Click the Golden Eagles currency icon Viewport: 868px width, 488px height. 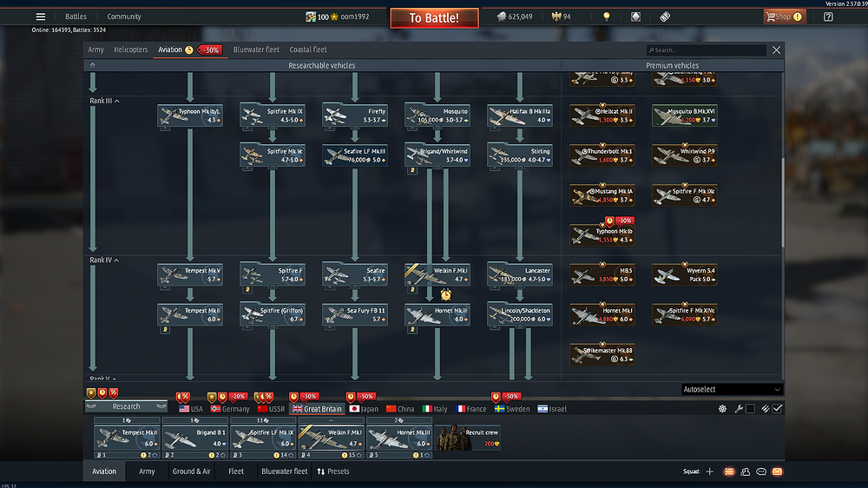tap(556, 16)
